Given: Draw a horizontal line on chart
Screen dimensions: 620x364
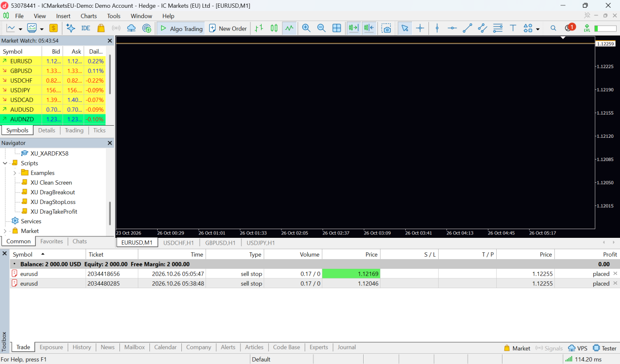Looking at the screenshot, I should pyautogui.click(x=452, y=29).
